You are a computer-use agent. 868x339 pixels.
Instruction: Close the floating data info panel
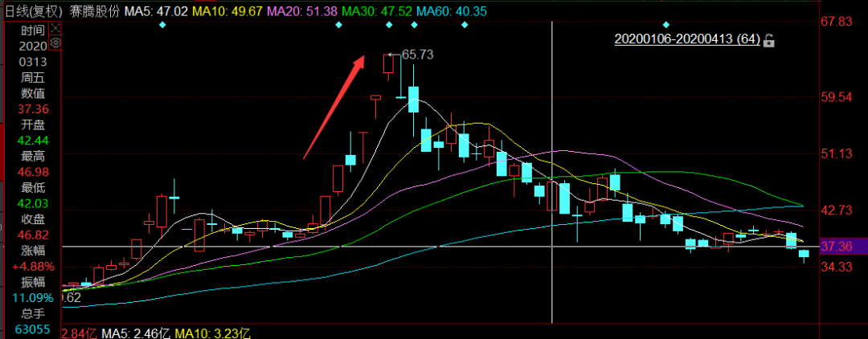pyautogui.click(x=55, y=28)
